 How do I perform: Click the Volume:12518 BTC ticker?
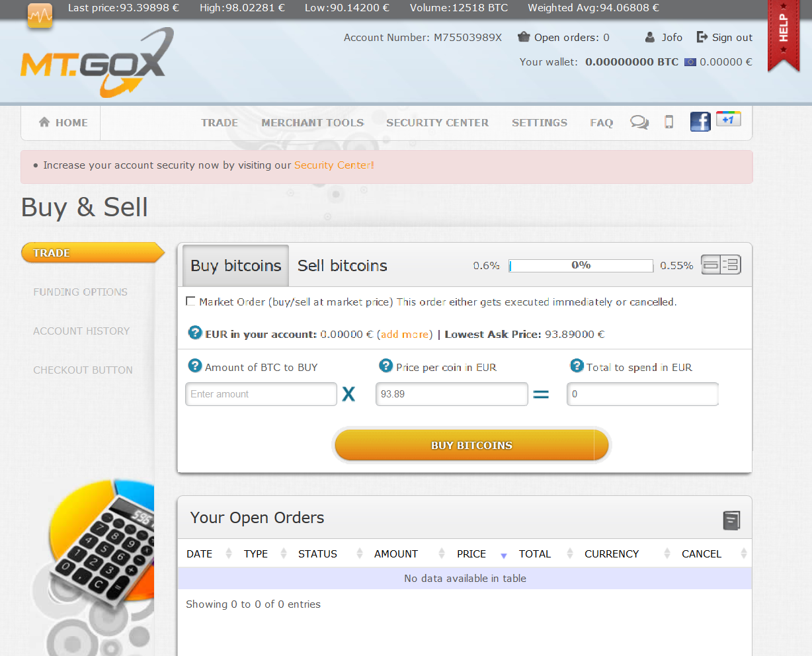459,8
